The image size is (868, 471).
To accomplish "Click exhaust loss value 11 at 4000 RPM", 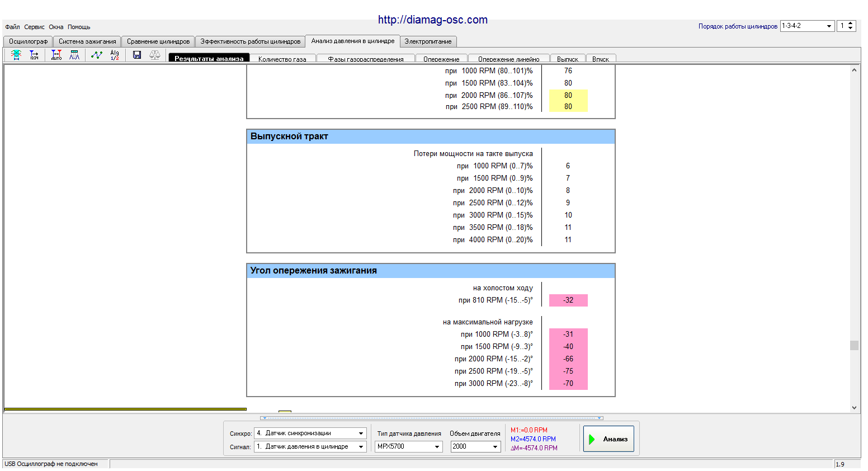I will pos(568,240).
